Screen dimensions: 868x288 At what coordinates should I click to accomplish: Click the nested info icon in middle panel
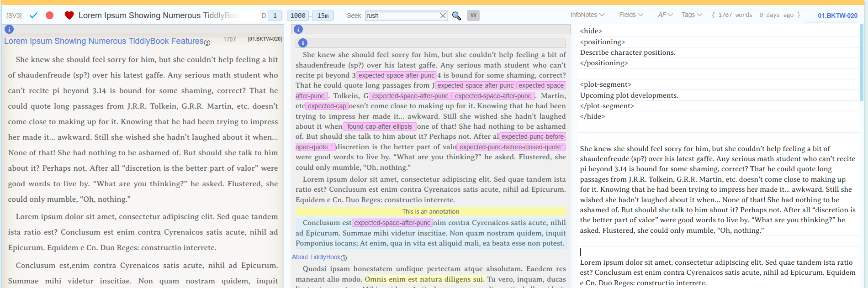(303, 43)
